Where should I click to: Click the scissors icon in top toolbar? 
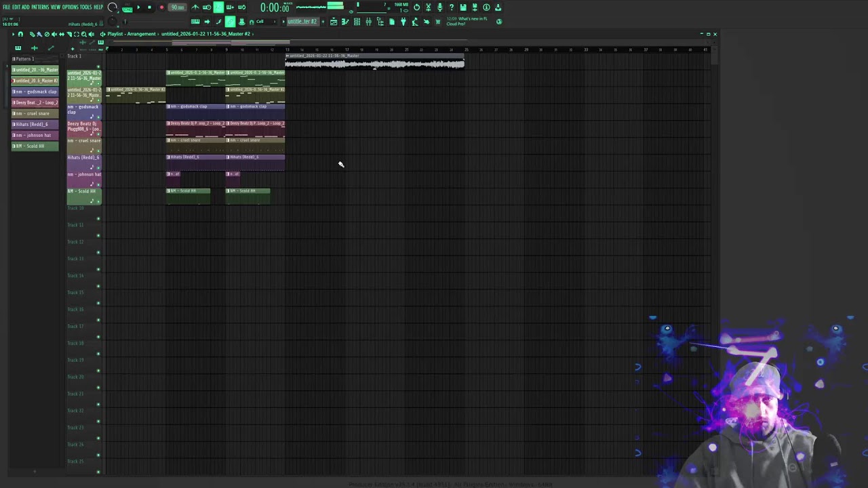[428, 7]
